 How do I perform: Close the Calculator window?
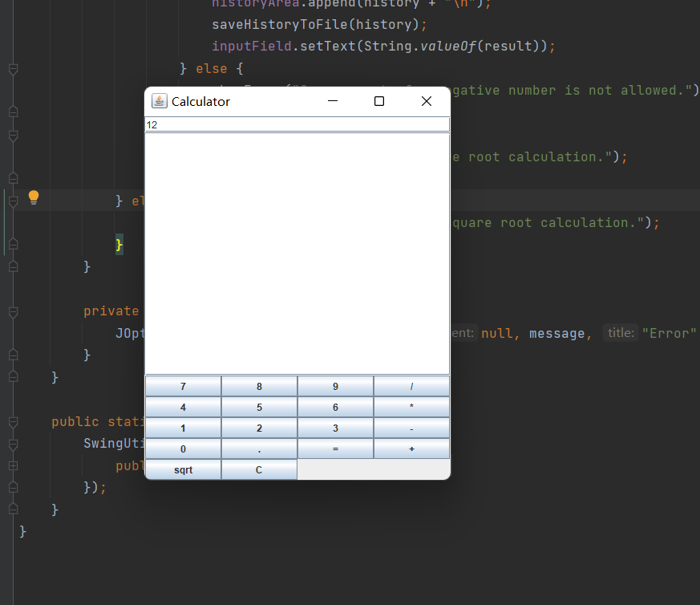click(427, 101)
